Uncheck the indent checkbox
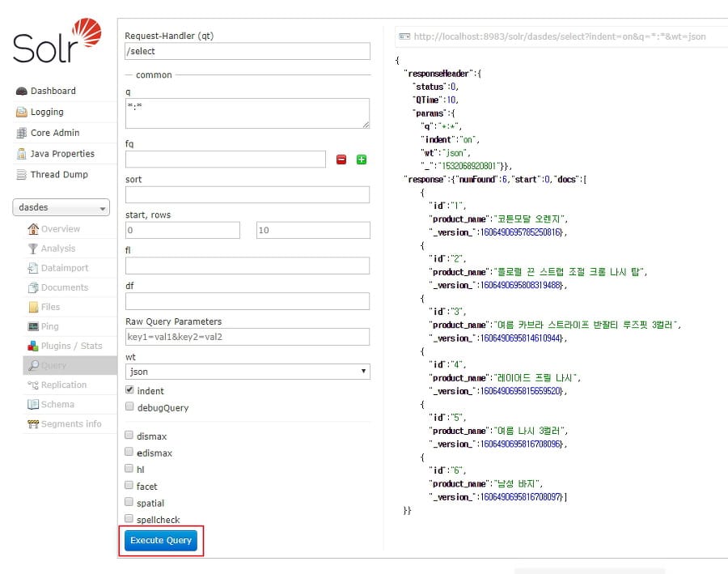This screenshot has height=574, width=728. 129,390
